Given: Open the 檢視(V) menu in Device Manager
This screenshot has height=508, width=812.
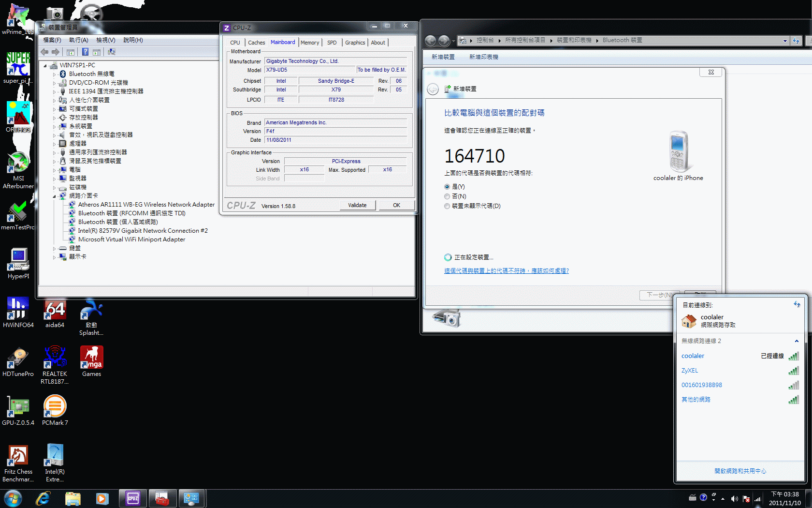Looking at the screenshot, I should click(x=105, y=40).
